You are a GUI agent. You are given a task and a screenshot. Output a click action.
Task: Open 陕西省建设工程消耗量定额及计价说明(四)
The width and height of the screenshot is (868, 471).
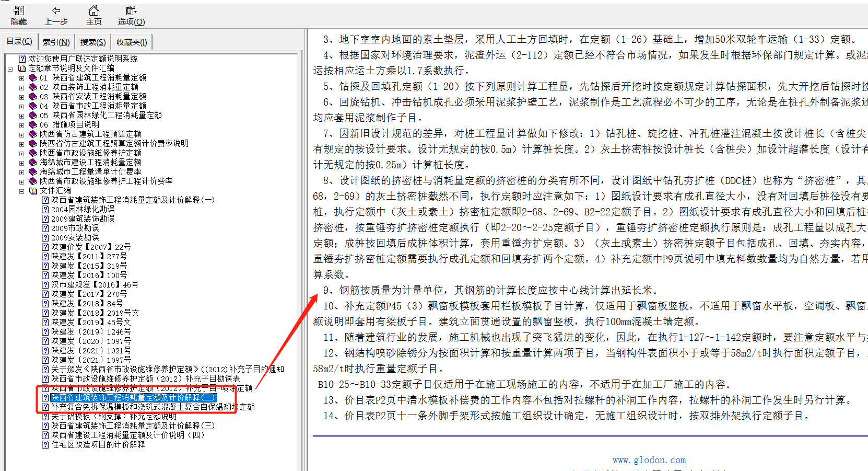click(x=127, y=435)
